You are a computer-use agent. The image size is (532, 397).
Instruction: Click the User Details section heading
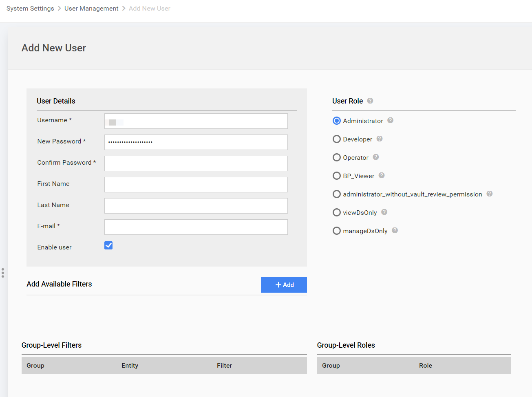[56, 101]
